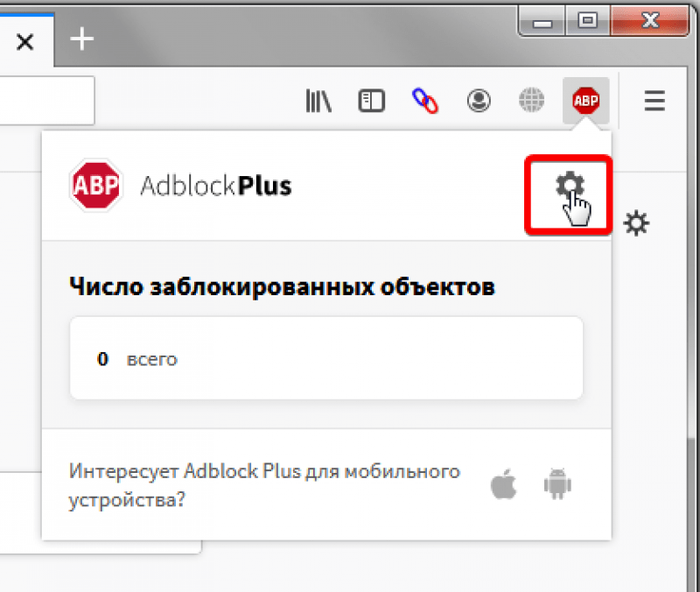Open the Firefox hamburger menu
The width and height of the screenshot is (700, 592).
(654, 100)
